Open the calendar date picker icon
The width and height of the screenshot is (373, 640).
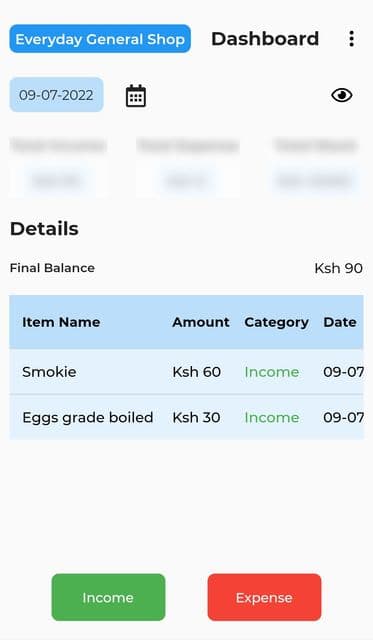pyautogui.click(x=136, y=96)
